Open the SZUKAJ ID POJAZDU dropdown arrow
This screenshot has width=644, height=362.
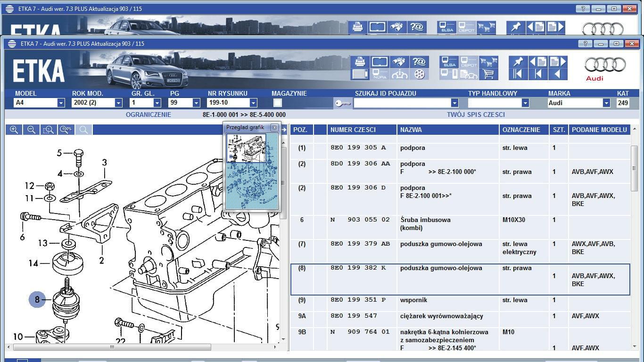click(x=454, y=103)
